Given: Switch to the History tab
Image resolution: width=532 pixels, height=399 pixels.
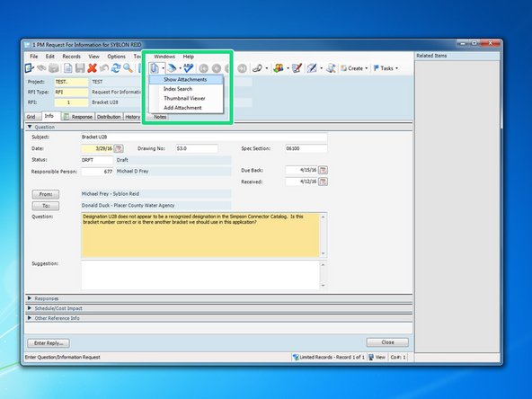Looking at the screenshot, I should 133,117.
